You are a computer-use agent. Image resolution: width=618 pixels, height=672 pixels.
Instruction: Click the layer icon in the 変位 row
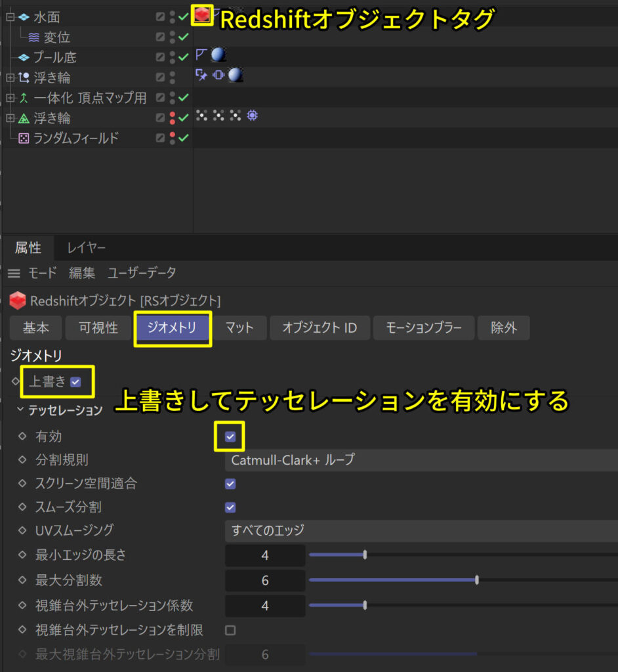pyautogui.click(x=160, y=37)
